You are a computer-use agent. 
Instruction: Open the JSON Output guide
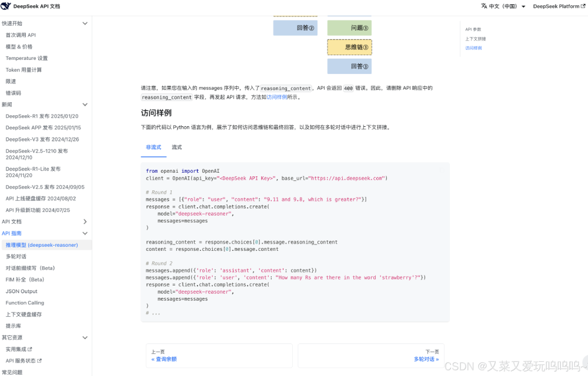point(21,291)
